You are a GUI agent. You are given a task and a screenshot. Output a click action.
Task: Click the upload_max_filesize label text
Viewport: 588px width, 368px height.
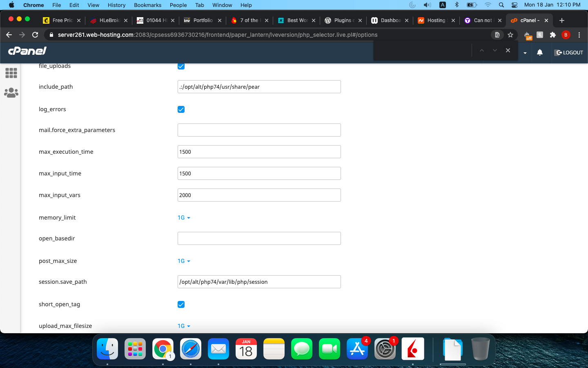pos(65,326)
